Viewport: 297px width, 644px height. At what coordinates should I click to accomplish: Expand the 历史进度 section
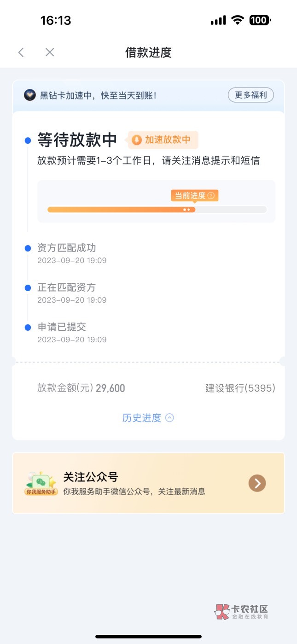pos(142,418)
